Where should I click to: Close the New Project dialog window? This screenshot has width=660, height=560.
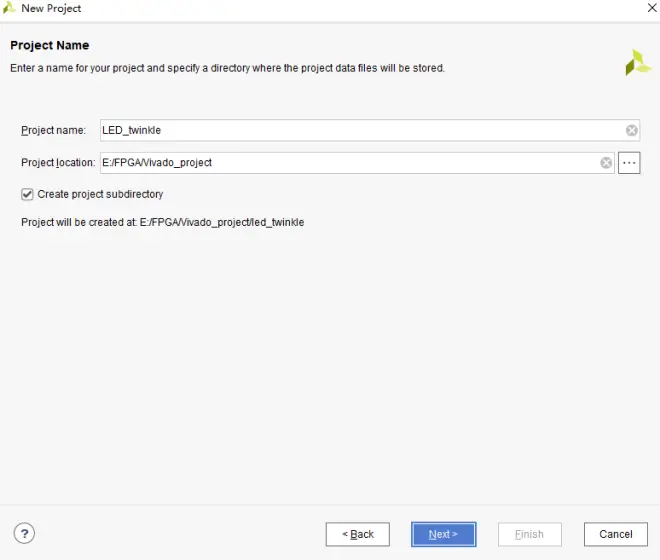click(652, 8)
